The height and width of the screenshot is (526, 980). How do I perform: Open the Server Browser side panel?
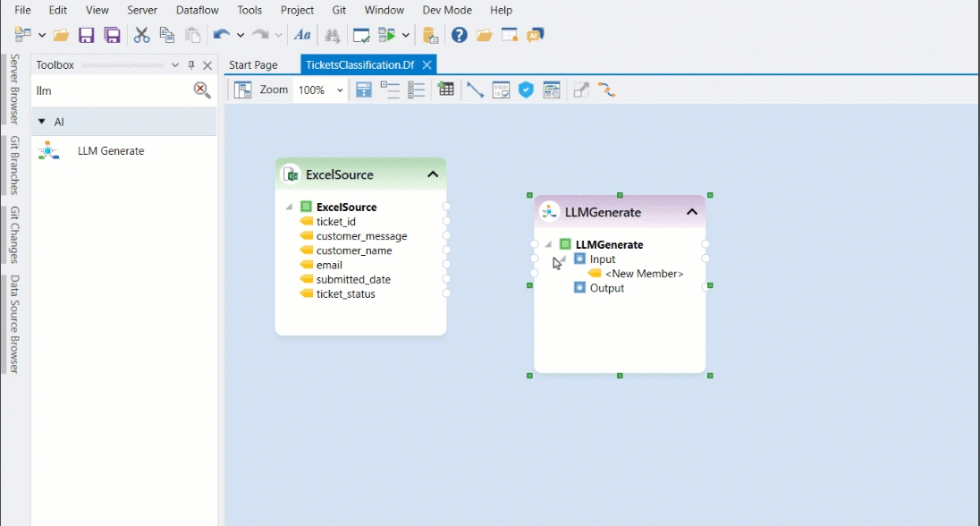click(14, 88)
